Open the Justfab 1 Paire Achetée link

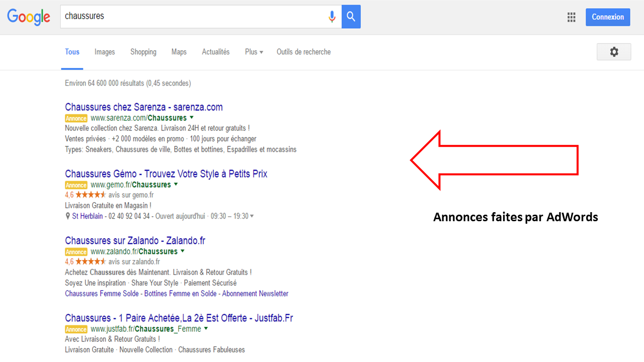179,318
